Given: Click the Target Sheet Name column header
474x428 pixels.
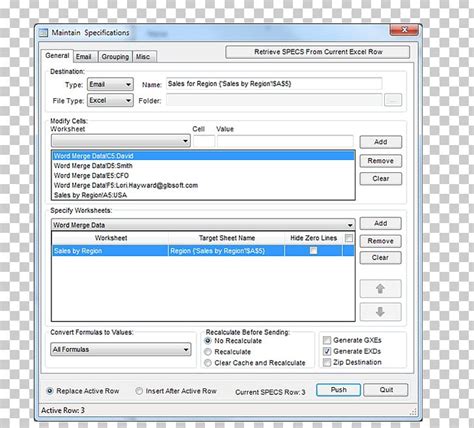Looking at the screenshot, I should 227,238.
